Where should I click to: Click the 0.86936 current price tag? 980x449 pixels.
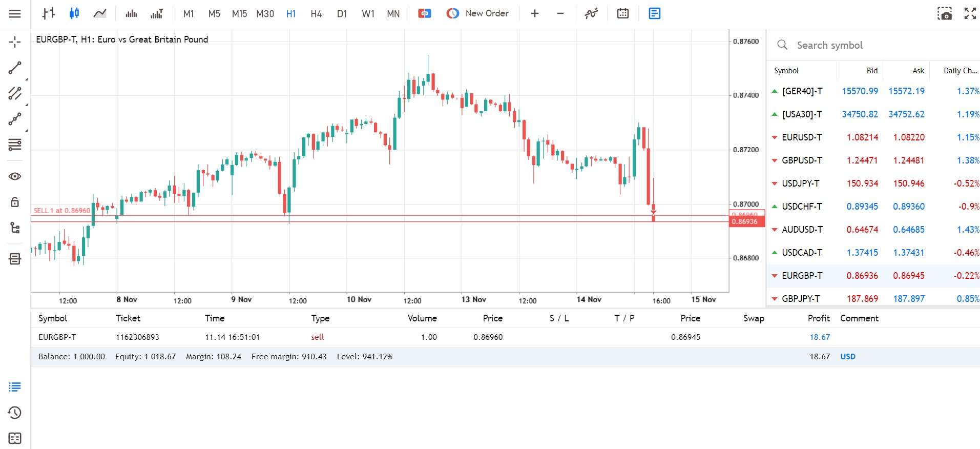coord(746,221)
